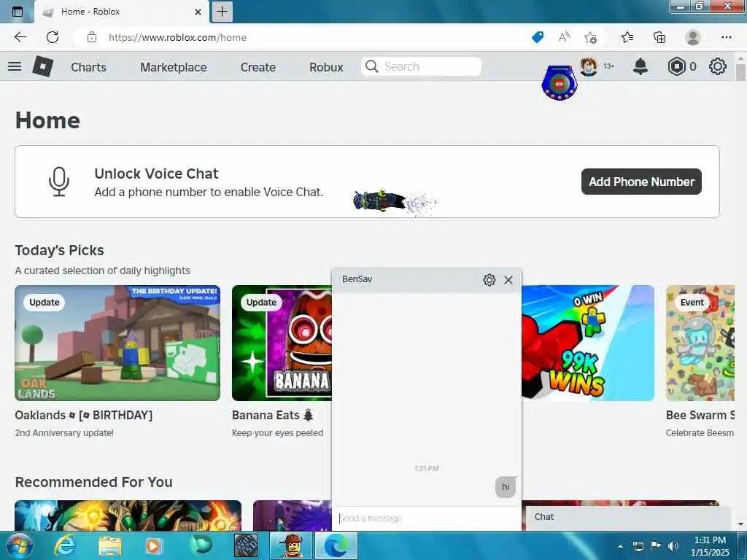Open the Charts page
747x560 pixels.
(x=88, y=67)
